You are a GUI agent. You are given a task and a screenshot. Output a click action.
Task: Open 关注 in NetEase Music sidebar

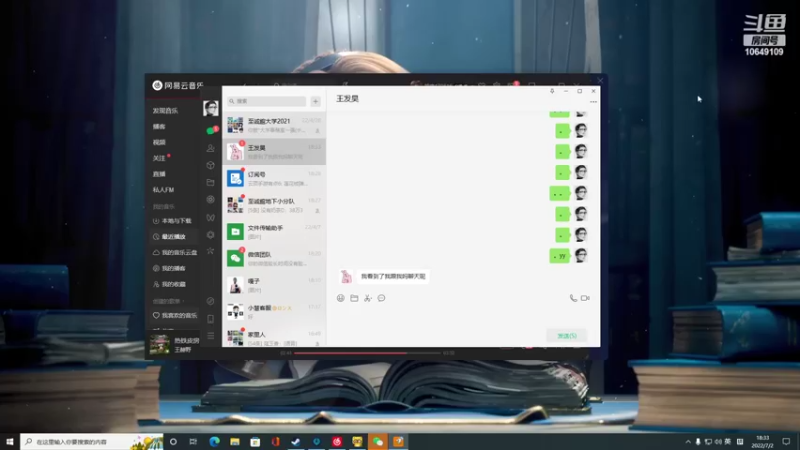[x=159, y=158]
